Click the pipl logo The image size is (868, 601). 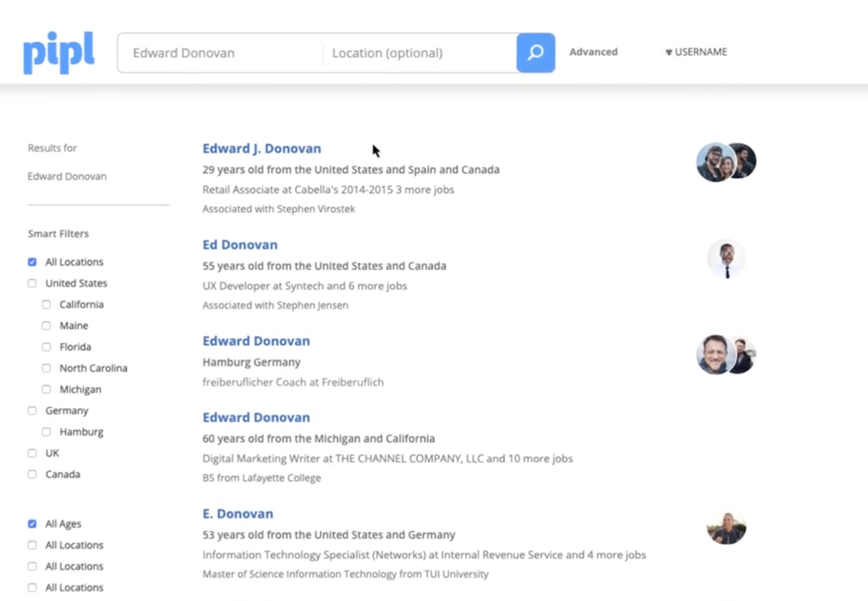[x=59, y=53]
